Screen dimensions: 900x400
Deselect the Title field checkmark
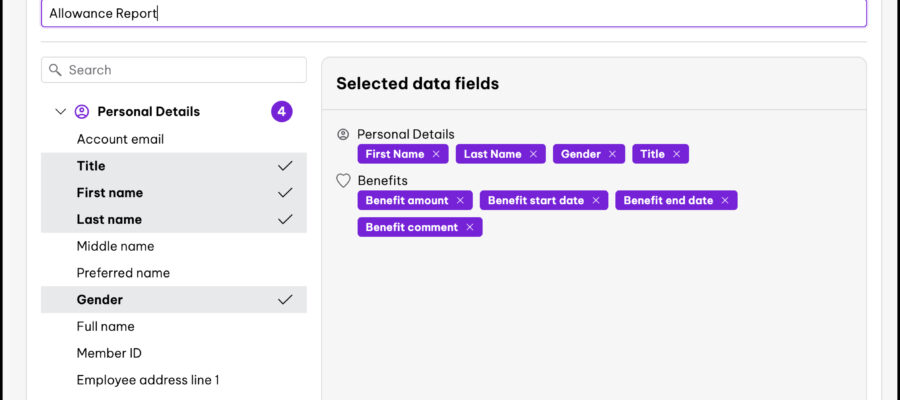(x=285, y=166)
